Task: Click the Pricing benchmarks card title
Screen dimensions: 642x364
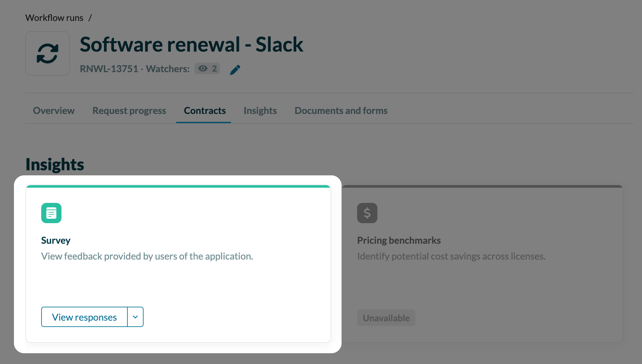Action: point(399,240)
